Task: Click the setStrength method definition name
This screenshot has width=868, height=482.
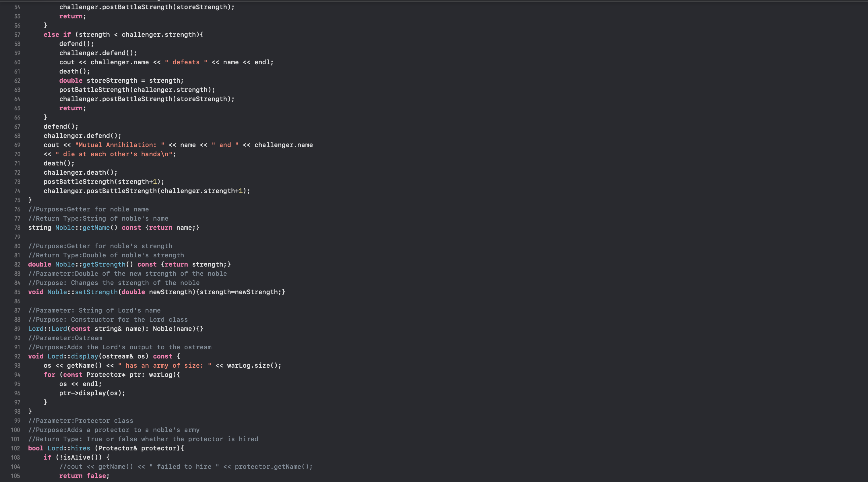Action: (96, 292)
